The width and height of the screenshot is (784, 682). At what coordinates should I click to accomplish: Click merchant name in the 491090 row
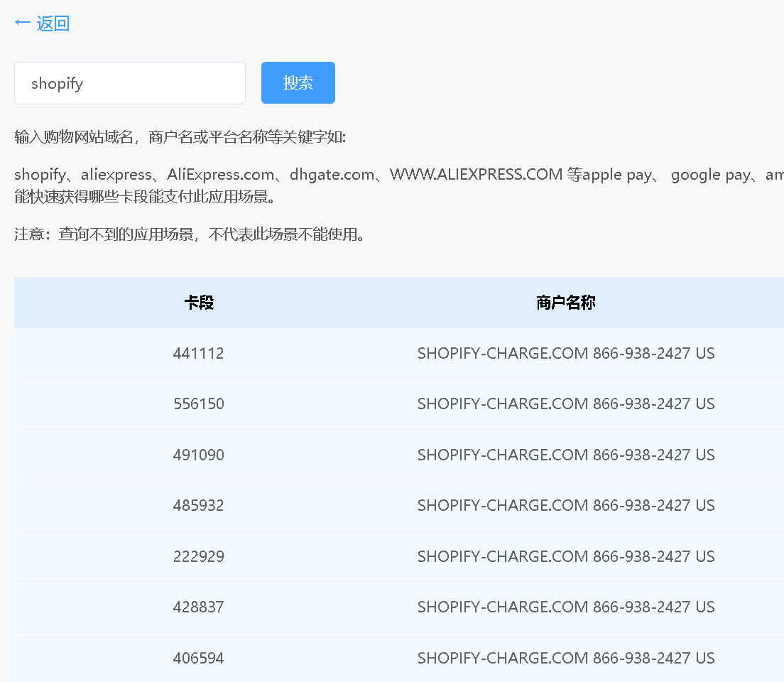[566, 455]
